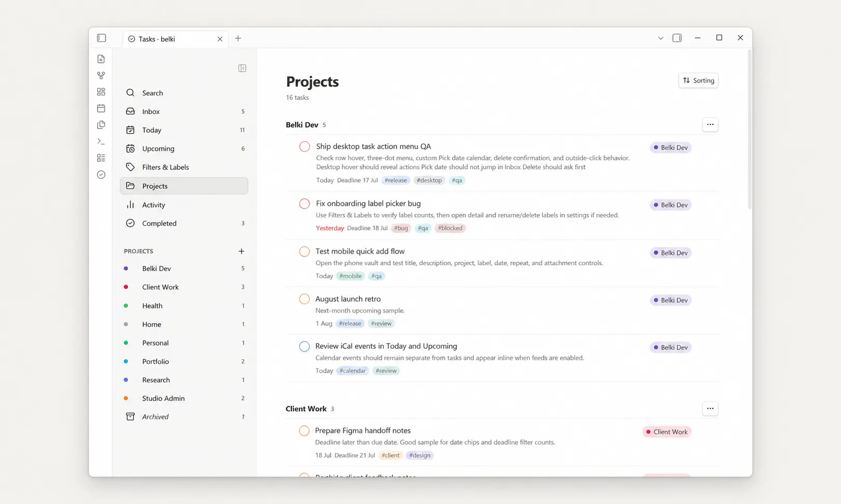The image size is (841, 504).
Task: Click Belki Dev badge on Fix onboarding task
Action: coord(671,205)
